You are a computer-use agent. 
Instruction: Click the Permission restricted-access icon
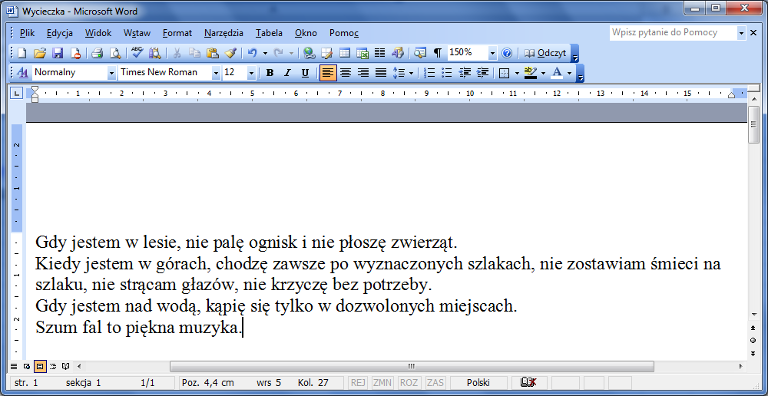tap(75, 53)
